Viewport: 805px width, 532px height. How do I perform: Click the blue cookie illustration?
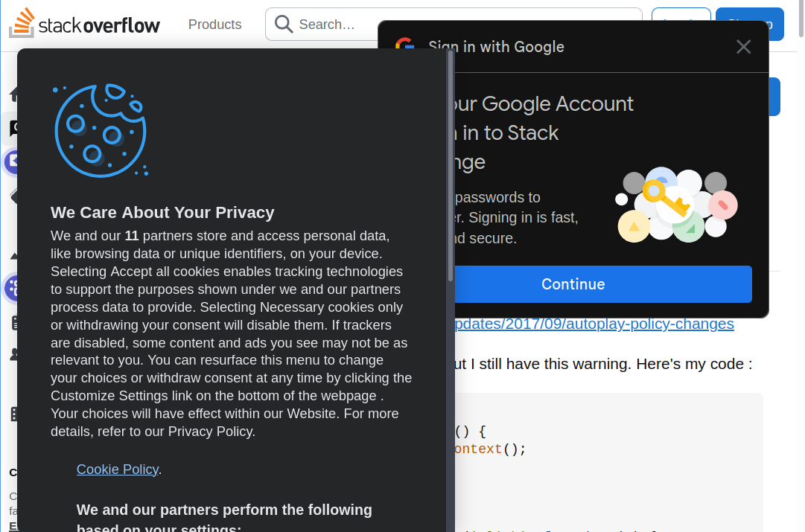pos(100,130)
